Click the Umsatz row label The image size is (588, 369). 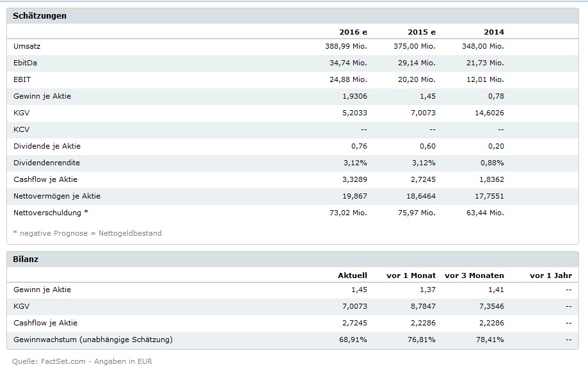click(27, 46)
